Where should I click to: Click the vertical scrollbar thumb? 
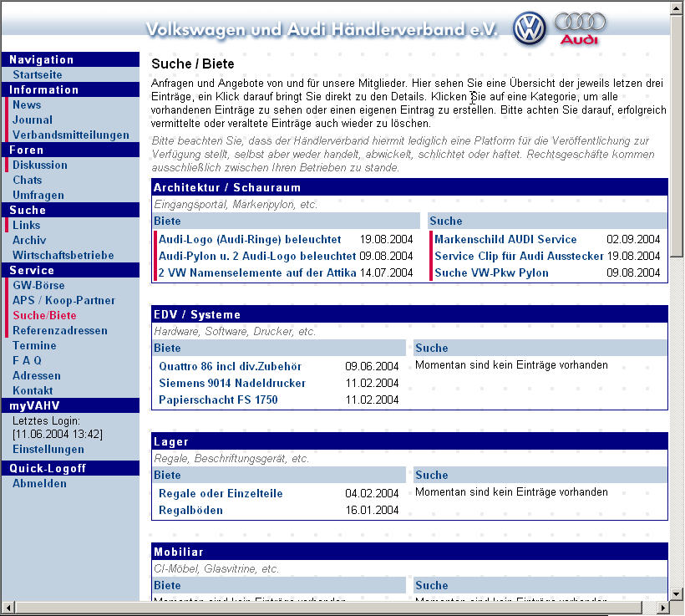[x=677, y=135]
